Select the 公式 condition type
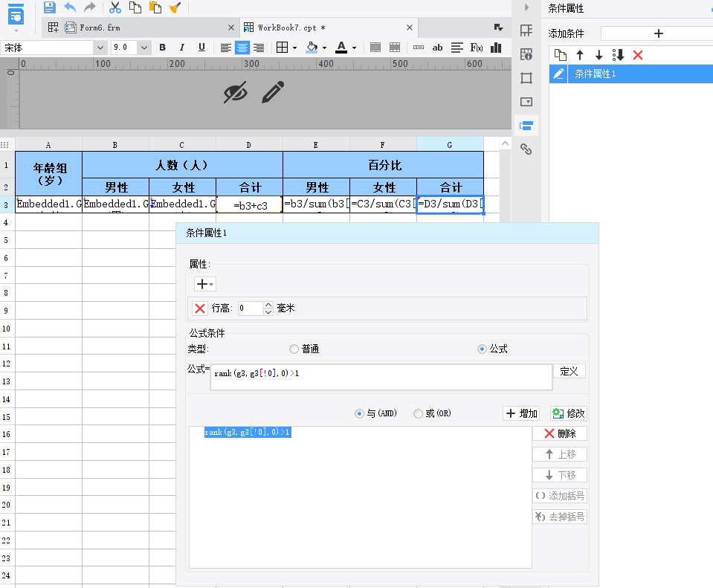The width and height of the screenshot is (713, 588). point(492,349)
